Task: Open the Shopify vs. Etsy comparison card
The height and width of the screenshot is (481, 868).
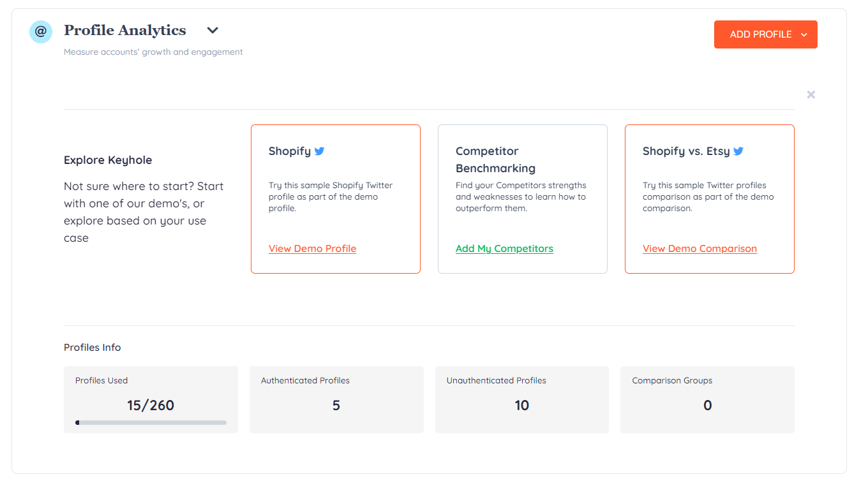Action: (x=709, y=198)
